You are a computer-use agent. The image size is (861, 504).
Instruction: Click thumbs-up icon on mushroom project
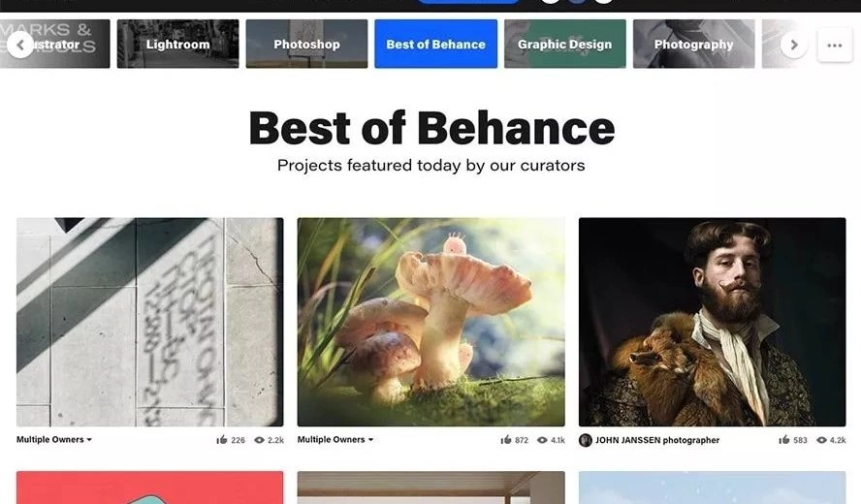coord(505,440)
